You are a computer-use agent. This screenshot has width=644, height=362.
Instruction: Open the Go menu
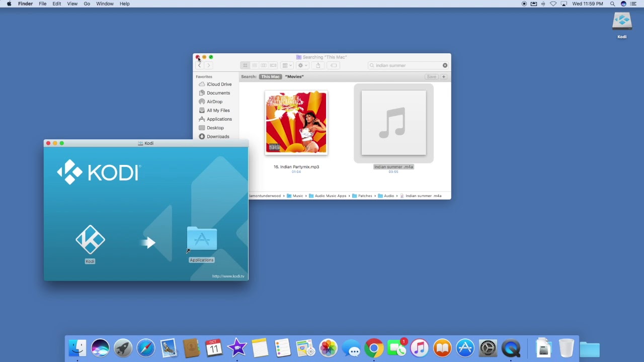87,4
